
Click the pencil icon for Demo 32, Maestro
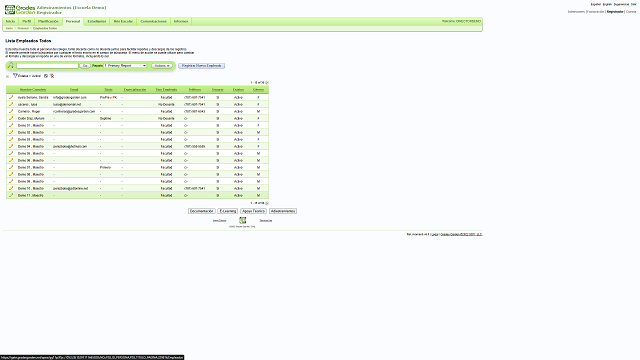click(11, 132)
